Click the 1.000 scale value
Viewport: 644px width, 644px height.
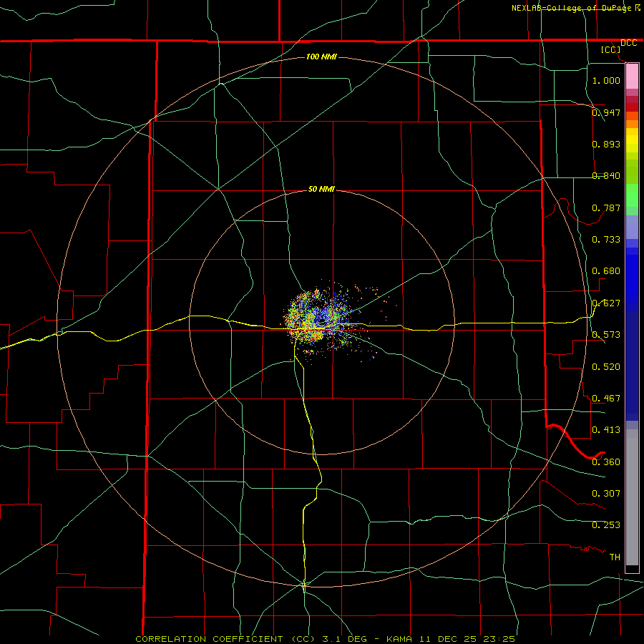pyautogui.click(x=606, y=80)
